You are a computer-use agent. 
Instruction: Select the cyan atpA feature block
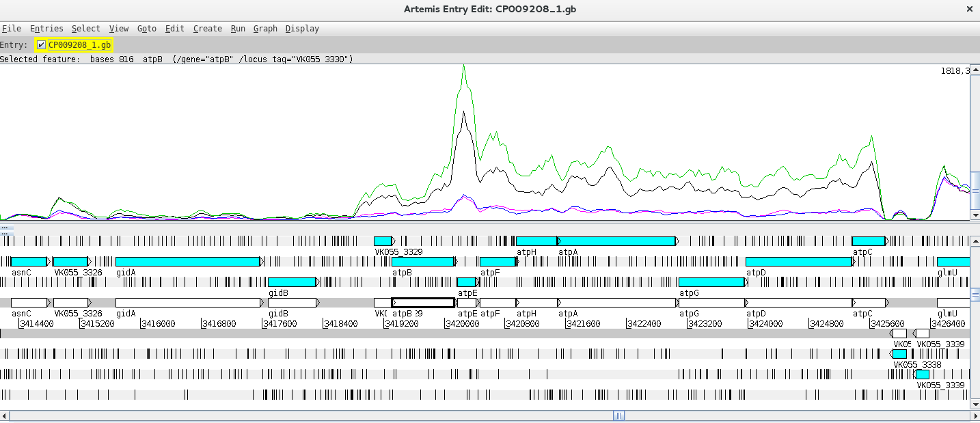pyautogui.click(x=616, y=241)
